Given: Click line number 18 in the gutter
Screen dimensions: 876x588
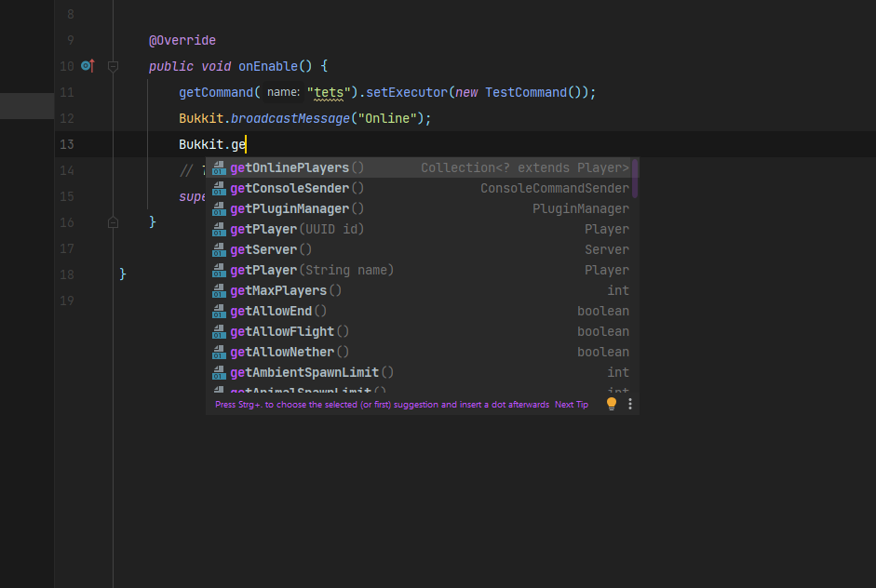Looking at the screenshot, I should (x=66, y=274).
